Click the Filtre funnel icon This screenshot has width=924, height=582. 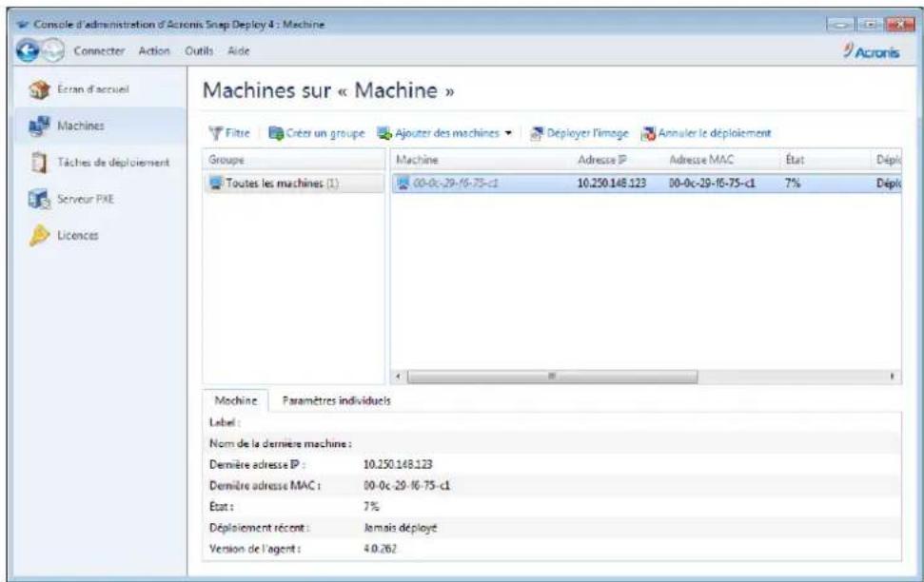(216, 134)
